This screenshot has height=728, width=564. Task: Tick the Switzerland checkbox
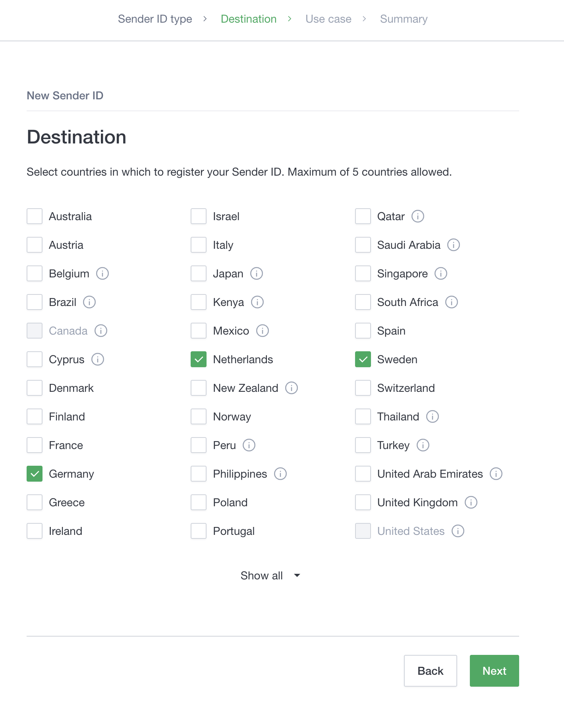[x=363, y=388]
